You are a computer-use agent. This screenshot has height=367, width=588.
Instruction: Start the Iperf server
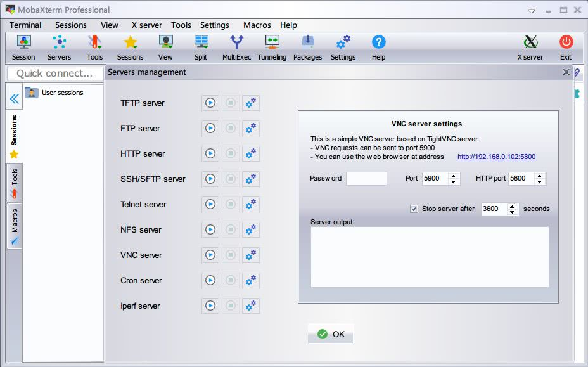pos(210,306)
